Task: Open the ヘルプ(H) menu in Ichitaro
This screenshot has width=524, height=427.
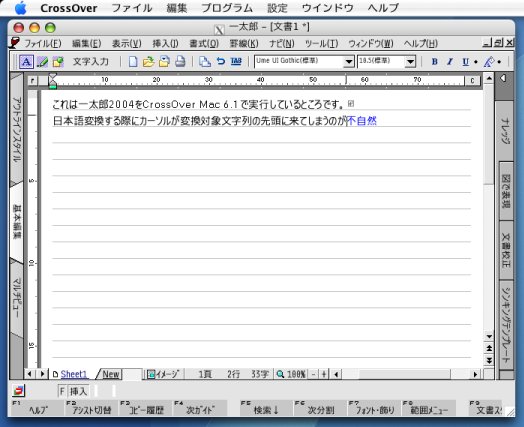Action: point(421,43)
